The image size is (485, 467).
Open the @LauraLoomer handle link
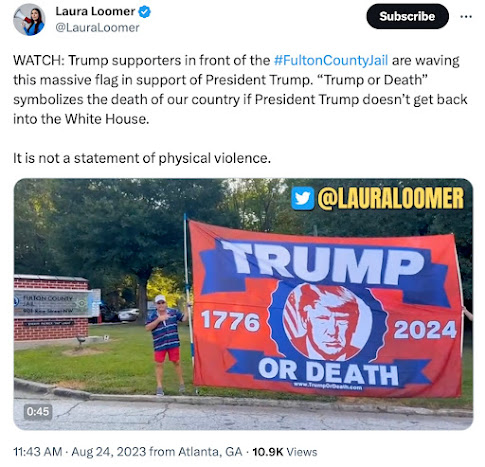pyautogui.click(x=97, y=28)
